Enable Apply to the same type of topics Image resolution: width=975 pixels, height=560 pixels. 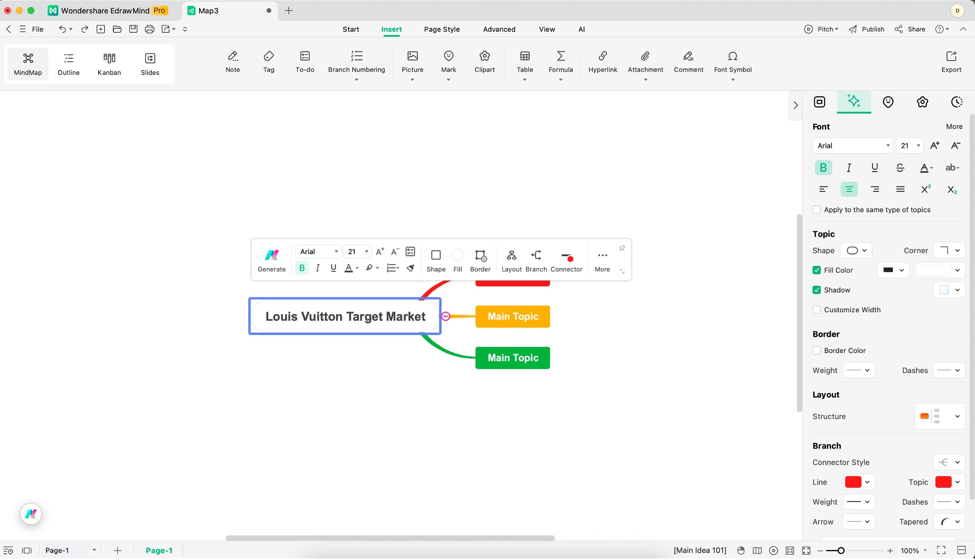click(816, 210)
